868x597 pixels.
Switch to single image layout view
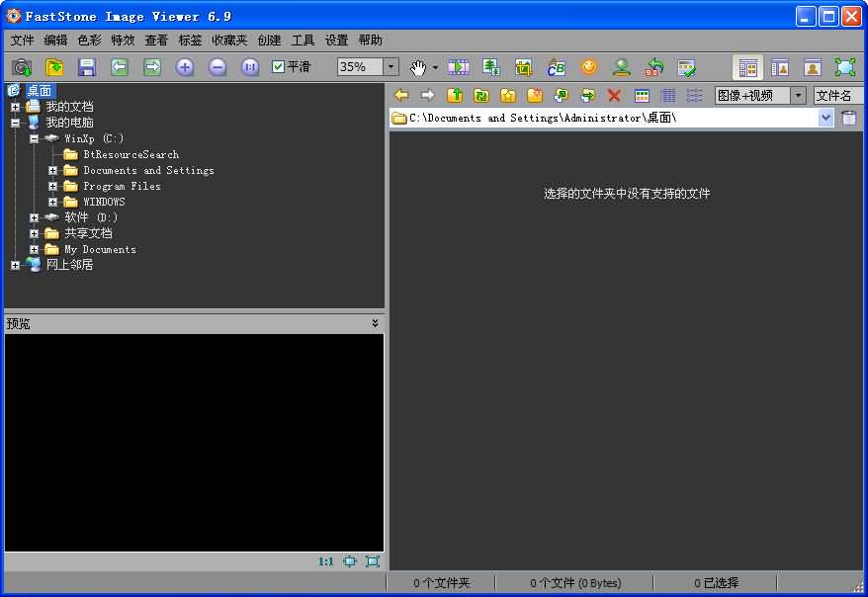coord(813,67)
